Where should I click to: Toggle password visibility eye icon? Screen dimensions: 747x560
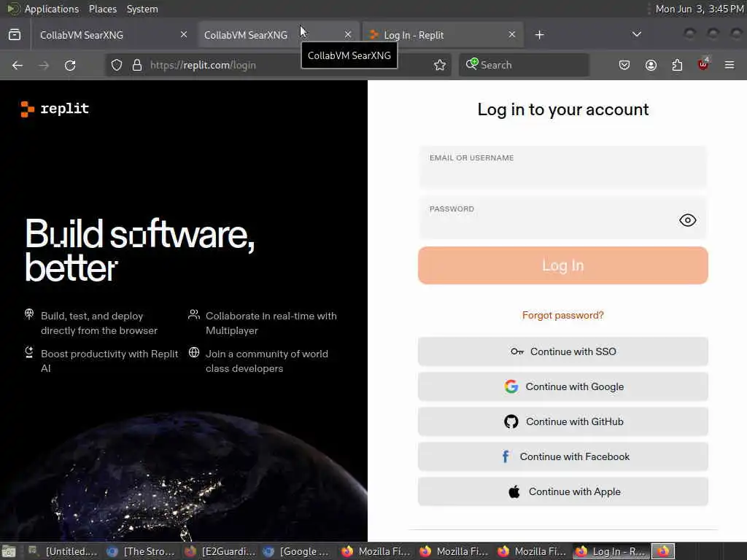[x=687, y=220]
